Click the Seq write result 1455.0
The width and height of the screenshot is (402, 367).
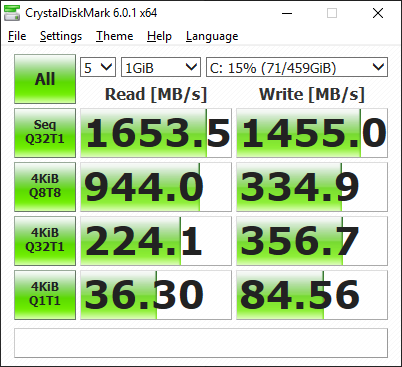pyautogui.click(x=312, y=133)
